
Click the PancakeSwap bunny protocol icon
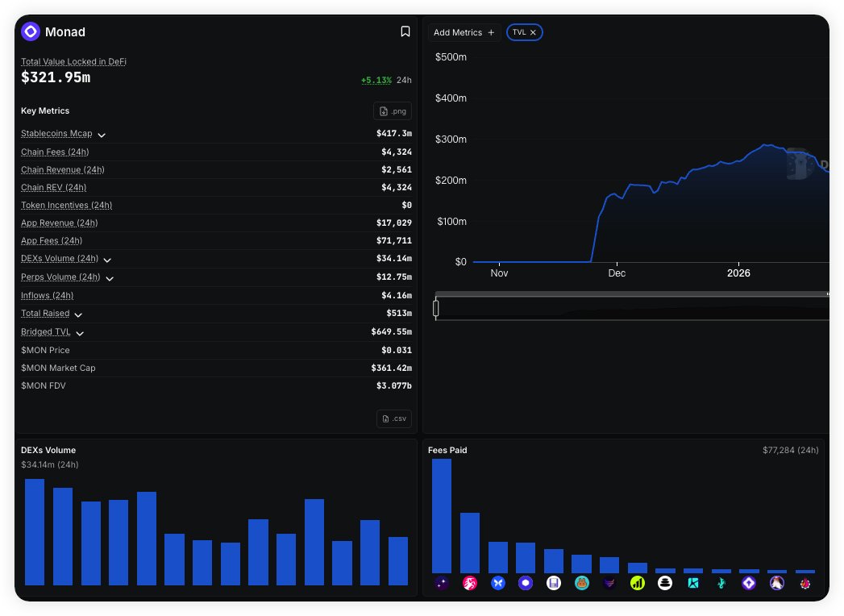(x=582, y=583)
